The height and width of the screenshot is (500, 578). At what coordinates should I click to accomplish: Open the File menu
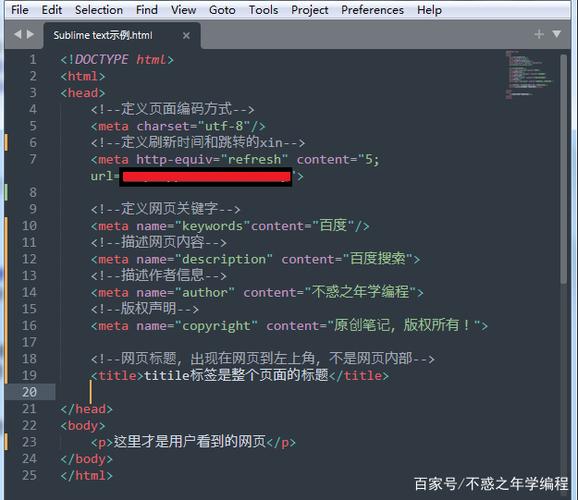coord(20,10)
